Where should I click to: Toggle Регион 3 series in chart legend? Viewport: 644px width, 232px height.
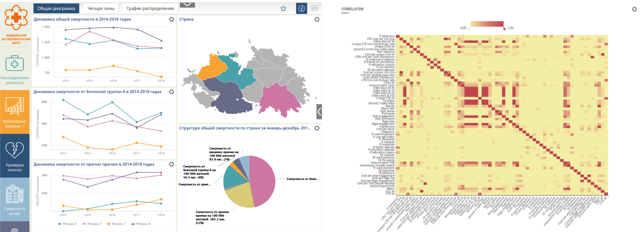[x=67, y=224]
